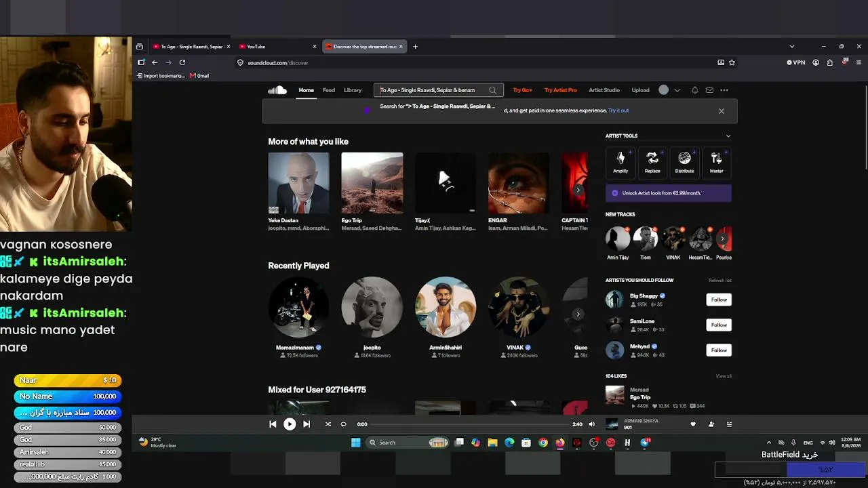Open a new browser tab
This screenshot has width=868, height=488.
click(x=415, y=47)
